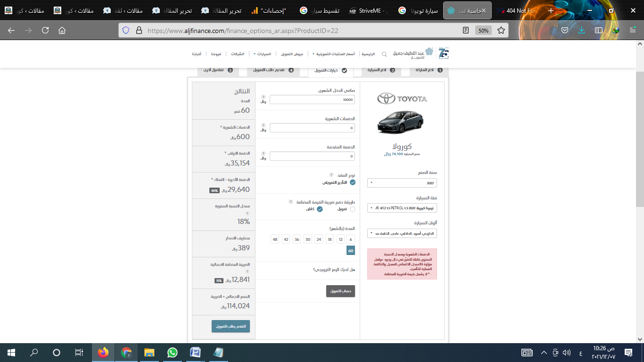Open the Firefox hamburger menu
This screenshot has height=362, width=644.
(633, 30)
